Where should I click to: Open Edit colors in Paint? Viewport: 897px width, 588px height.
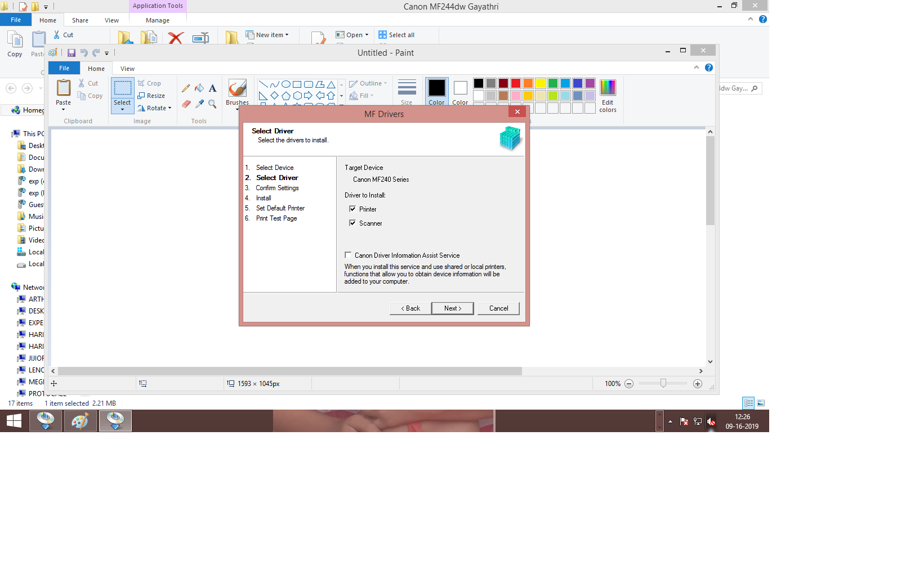[x=608, y=96]
